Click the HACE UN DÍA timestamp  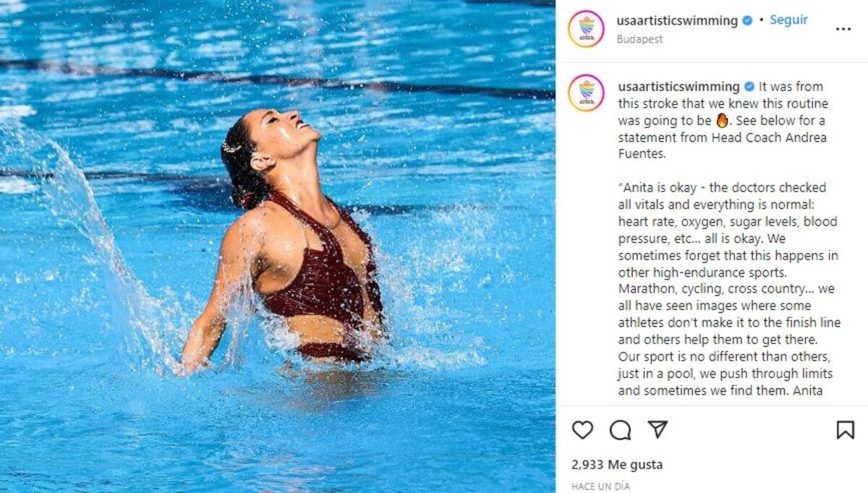tap(600, 486)
